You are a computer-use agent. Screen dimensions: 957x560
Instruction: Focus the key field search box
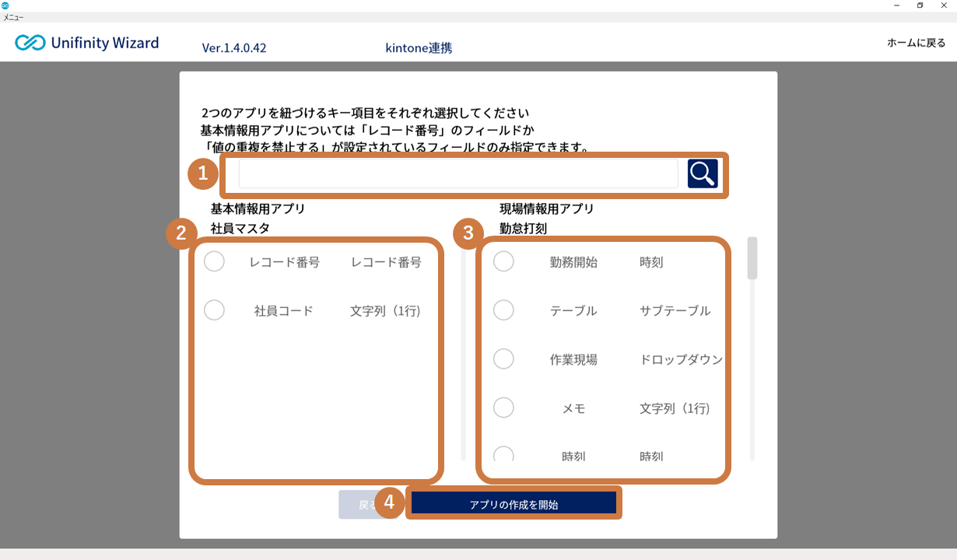click(x=457, y=174)
